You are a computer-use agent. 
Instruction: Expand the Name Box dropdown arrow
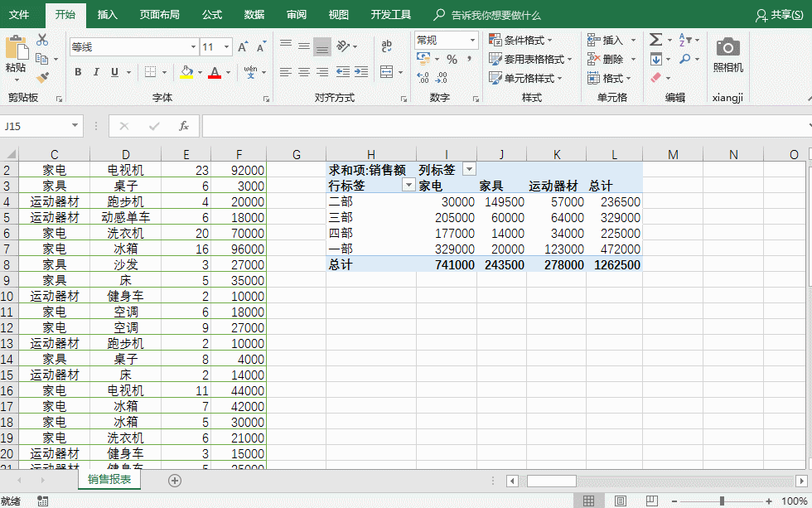click(75, 126)
